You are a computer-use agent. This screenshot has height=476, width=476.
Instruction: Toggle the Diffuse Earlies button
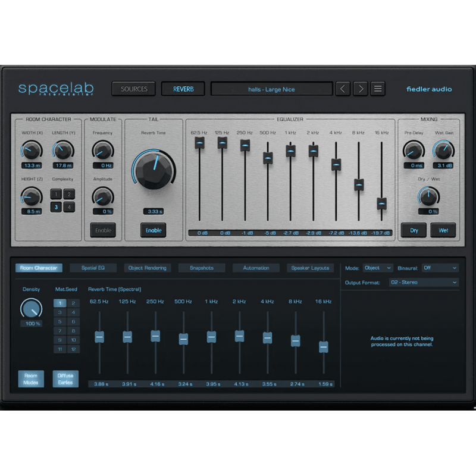[65, 378]
